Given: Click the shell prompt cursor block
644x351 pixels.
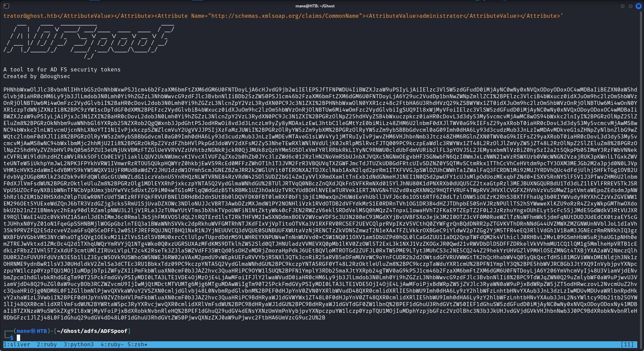Looking at the screenshot, I should [x=18, y=338].
